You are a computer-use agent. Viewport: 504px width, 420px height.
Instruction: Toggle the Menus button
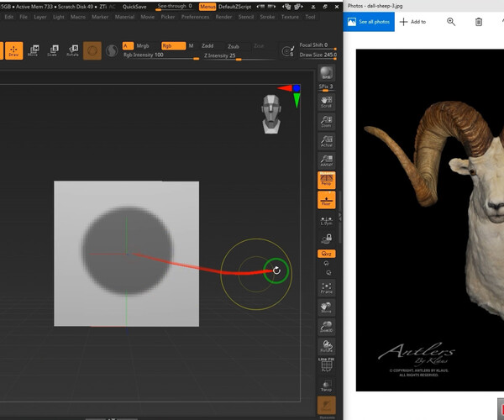207,7
